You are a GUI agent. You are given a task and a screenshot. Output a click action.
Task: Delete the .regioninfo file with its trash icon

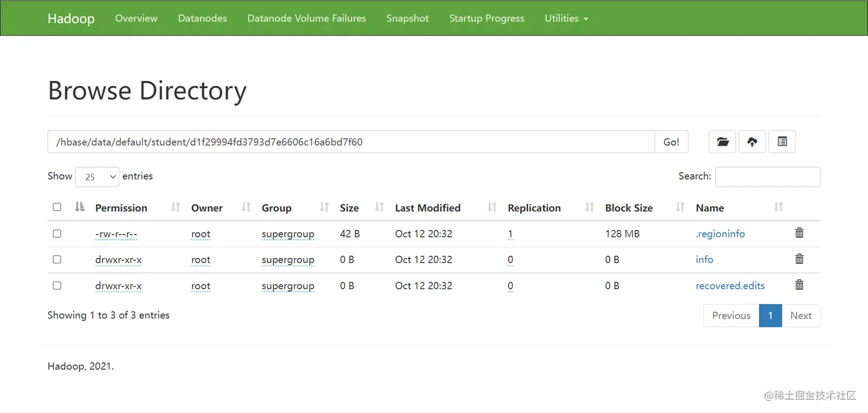tap(799, 233)
